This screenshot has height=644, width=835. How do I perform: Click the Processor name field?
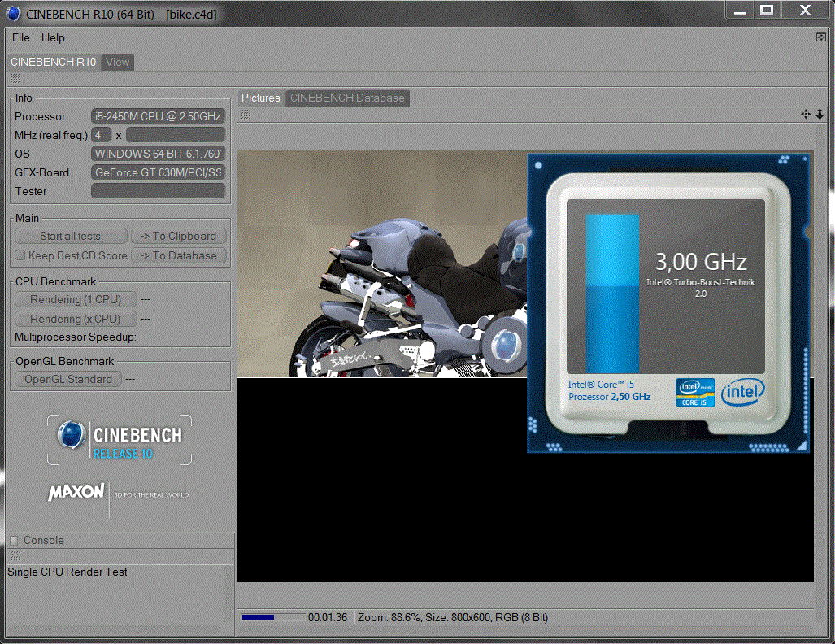click(x=159, y=116)
